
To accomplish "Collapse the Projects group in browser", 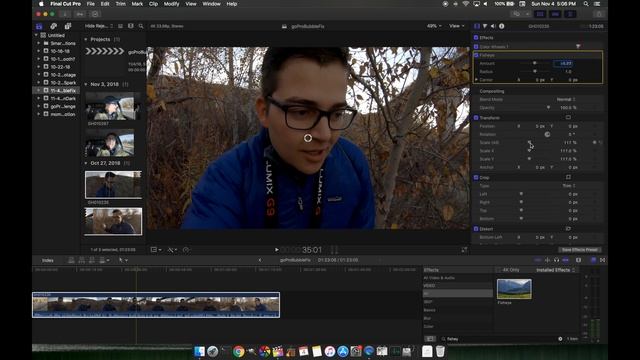I will coord(86,39).
